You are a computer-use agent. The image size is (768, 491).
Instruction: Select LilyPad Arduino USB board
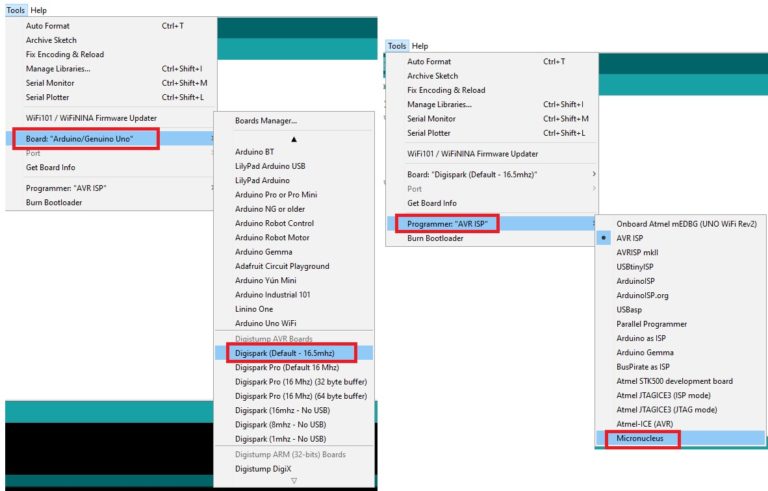click(294, 166)
